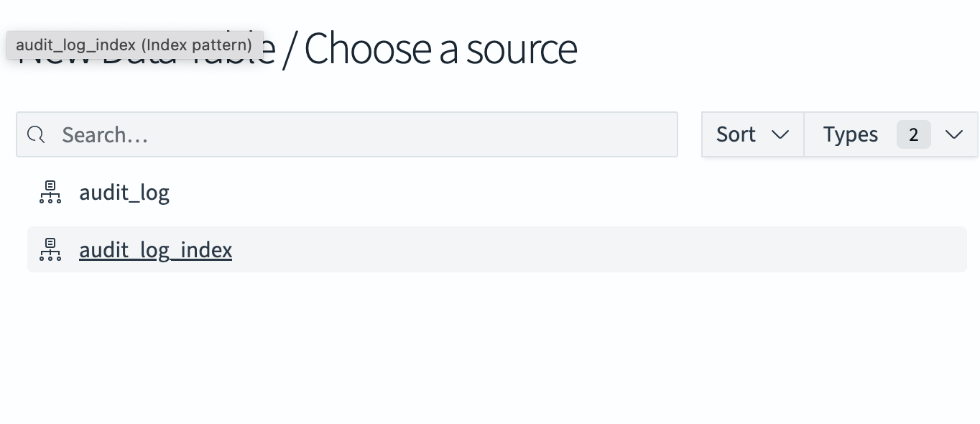Click the audit_log_index (Index pattern) tooltip

[x=134, y=45]
